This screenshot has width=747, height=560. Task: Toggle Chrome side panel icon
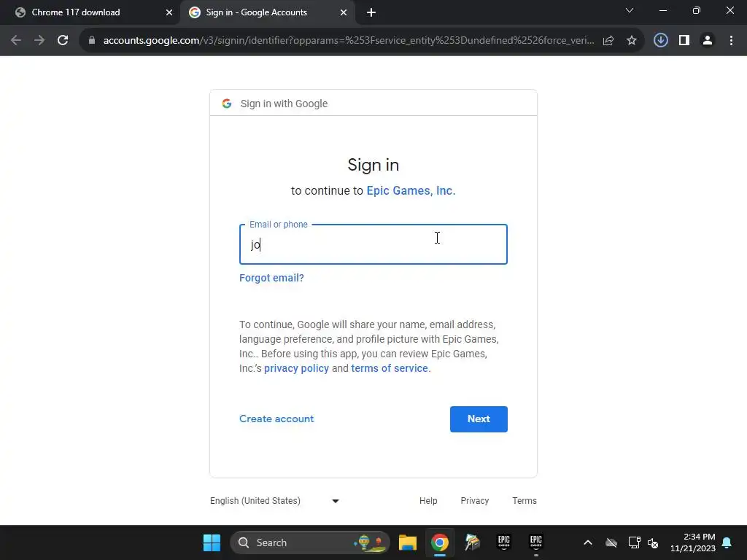pos(684,41)
